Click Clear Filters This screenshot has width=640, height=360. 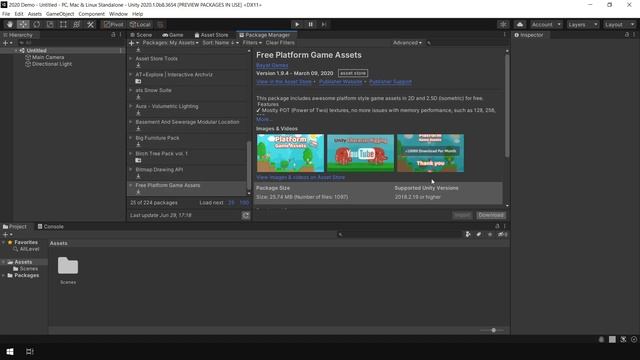(280, 43)
